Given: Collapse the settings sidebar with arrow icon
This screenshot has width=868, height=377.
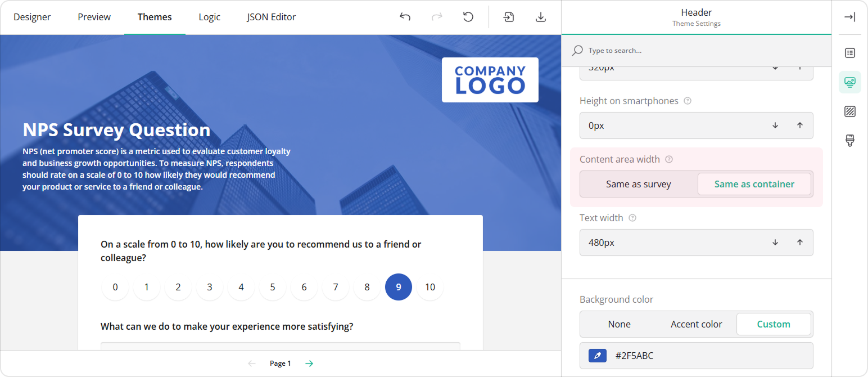Looking at the screenshot, I should pyautogui.click(x=849, y=16).
